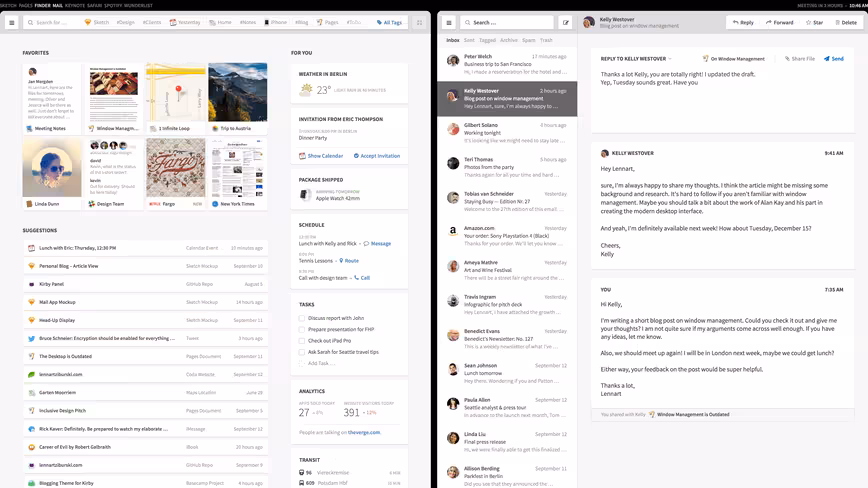
Task: Click the Finder search field
Action: [51, 23]
